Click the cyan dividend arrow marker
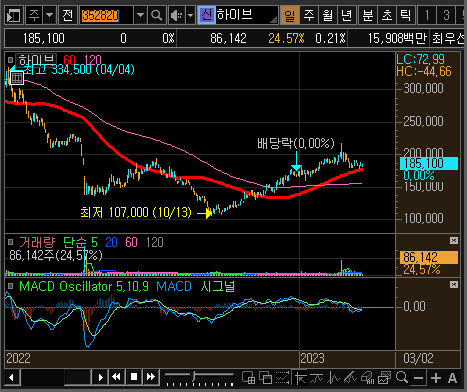 [296, 162]
